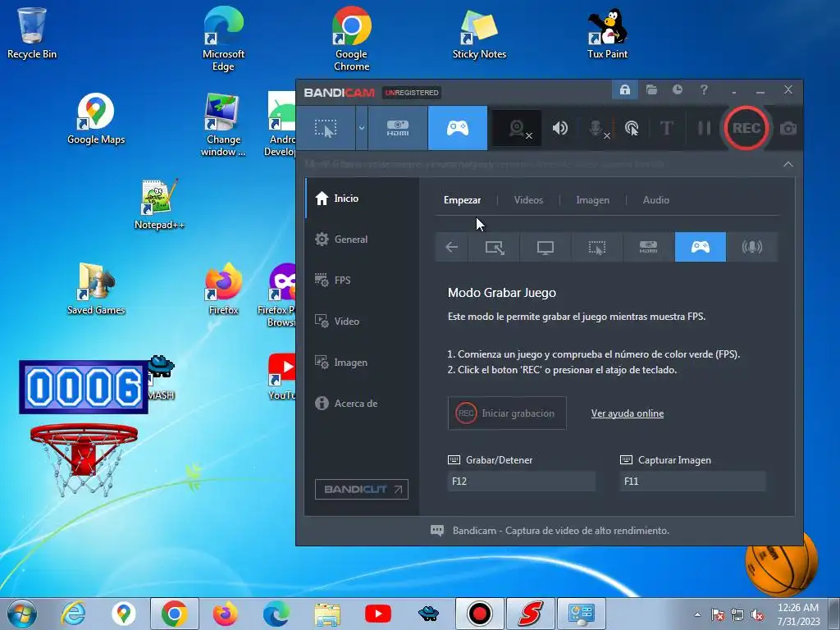Open the Windows Start button
This screenshot has height=630, width=840.
coord(22,614)
